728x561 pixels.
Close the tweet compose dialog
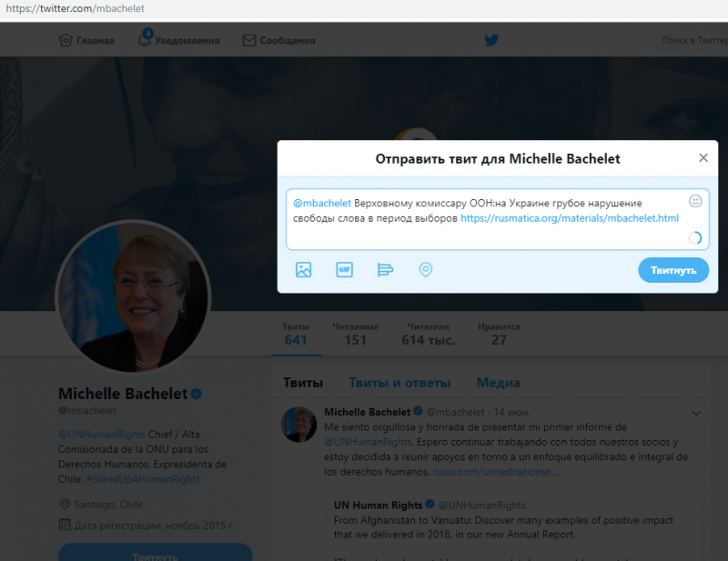coord(703,158)
